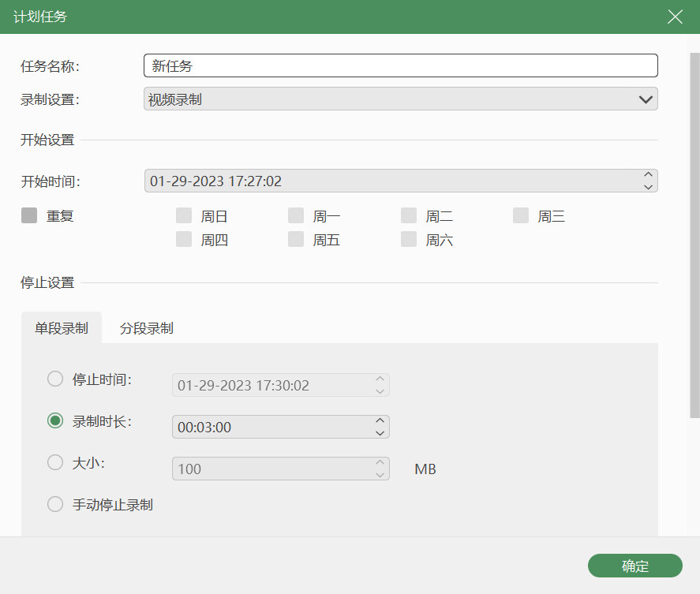
Task: Check the 周五 checkbox
Action: pos(296,239)
